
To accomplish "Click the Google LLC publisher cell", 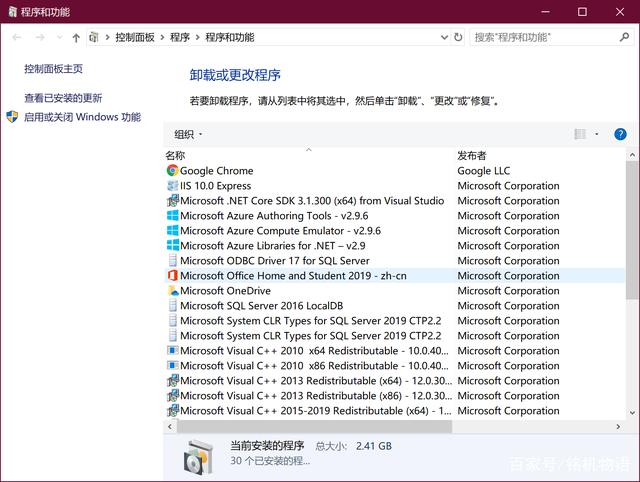I will [x=484, y=171].
